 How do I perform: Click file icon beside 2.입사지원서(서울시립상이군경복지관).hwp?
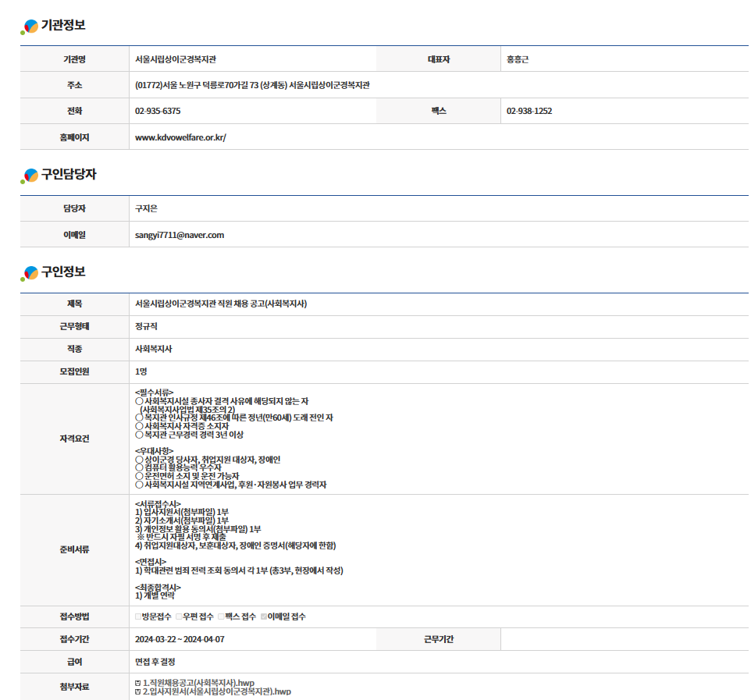point(138,692)
